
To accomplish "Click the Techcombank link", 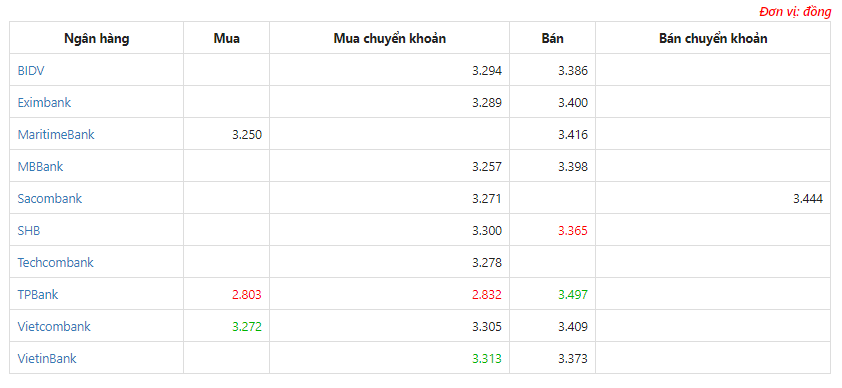I will [55, 262].
